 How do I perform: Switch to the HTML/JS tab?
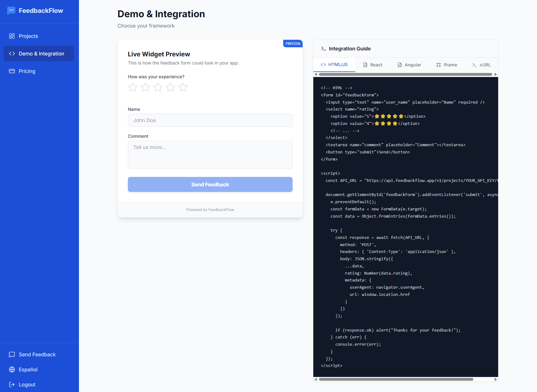coord(334,64)
